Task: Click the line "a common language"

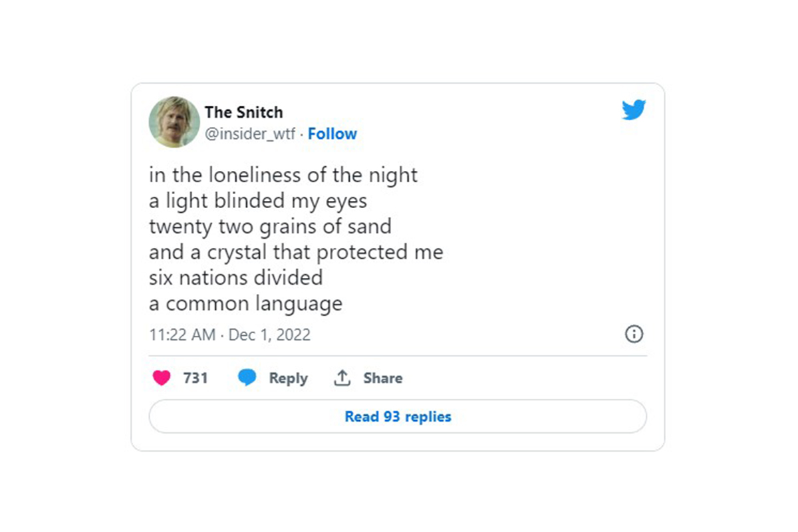Action: click(245, 304)
